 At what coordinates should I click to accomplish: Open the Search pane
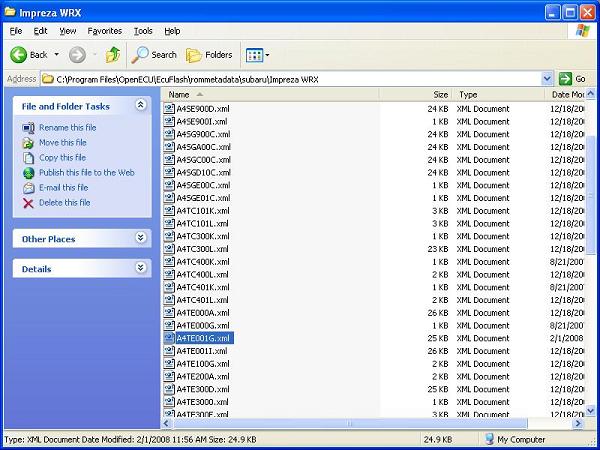pos(154,55)
